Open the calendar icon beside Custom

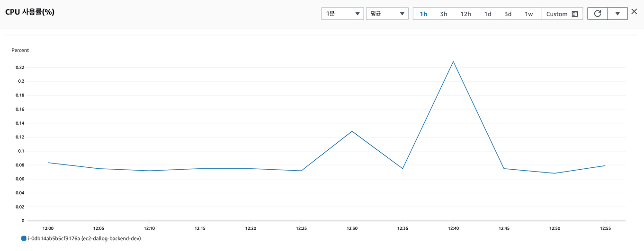pos(575,14)
